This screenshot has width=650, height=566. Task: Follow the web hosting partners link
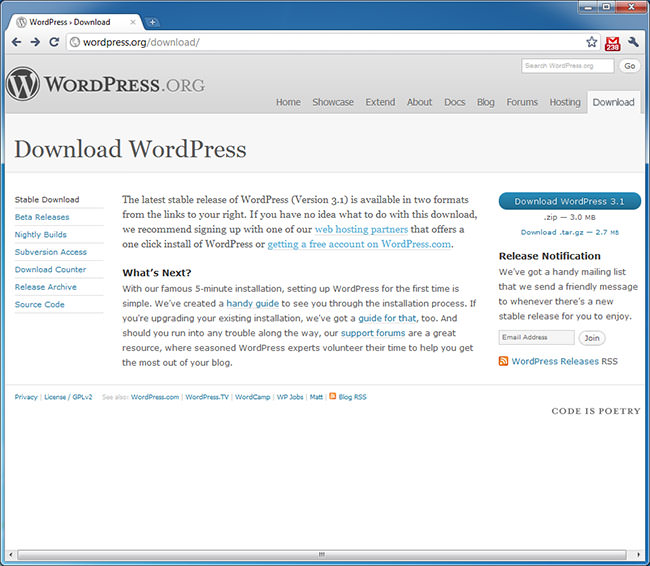[x=361, y=229]
